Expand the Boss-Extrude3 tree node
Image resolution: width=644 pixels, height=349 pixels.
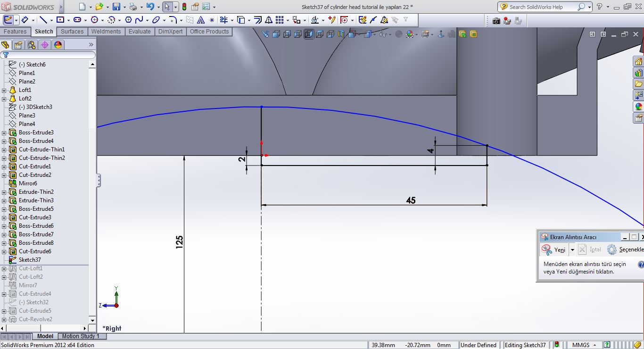pyautogui.click(x=4, y=133)
